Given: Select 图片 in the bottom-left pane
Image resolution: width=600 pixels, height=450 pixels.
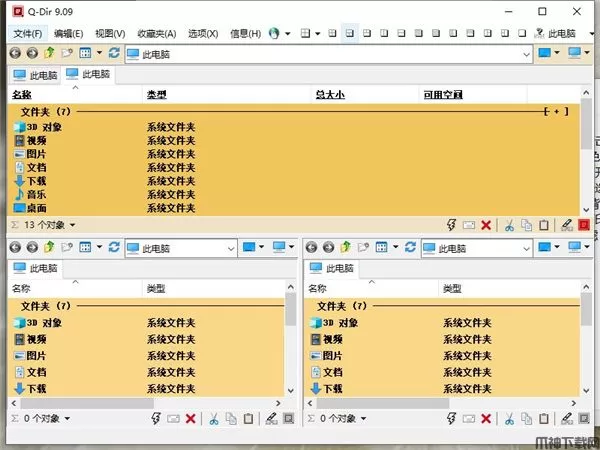Looking at the screenshot, I should pyautogui.click(x=31, y=355).
